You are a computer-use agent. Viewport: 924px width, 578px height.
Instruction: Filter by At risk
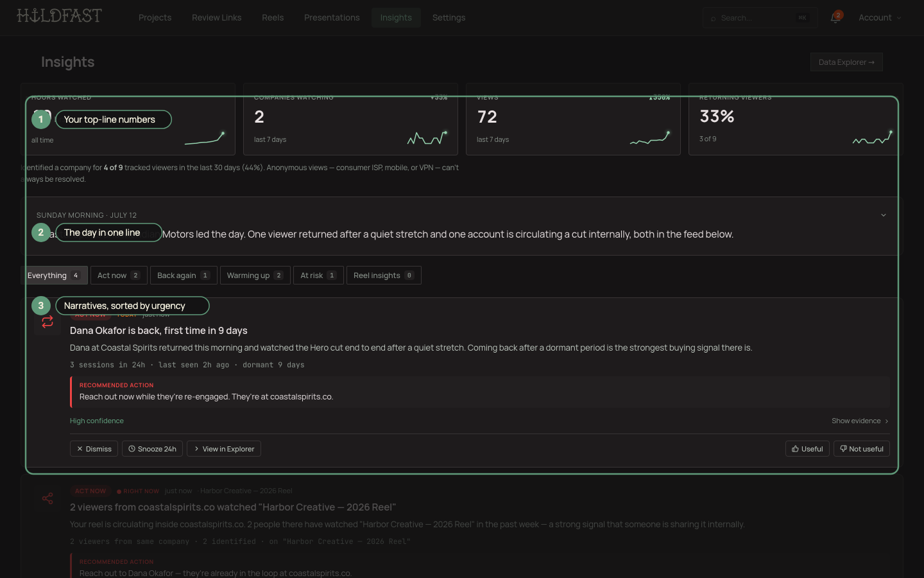pos(318,276)
